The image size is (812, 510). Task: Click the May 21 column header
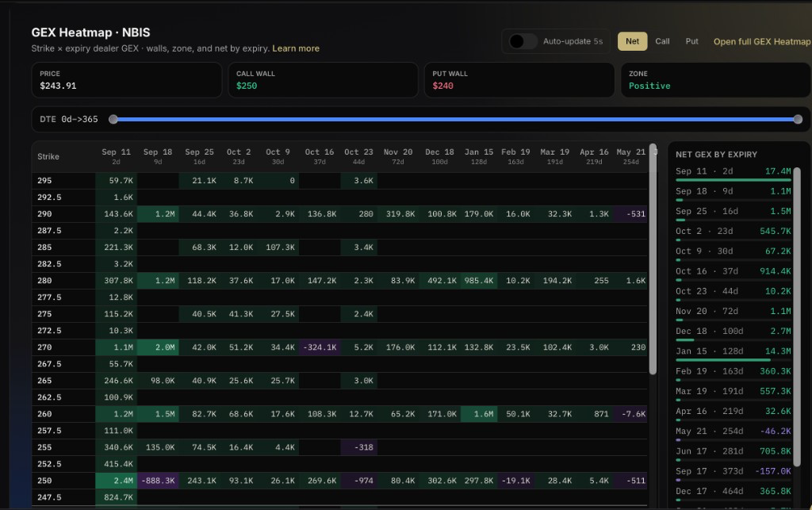click(x=630, y=156)
